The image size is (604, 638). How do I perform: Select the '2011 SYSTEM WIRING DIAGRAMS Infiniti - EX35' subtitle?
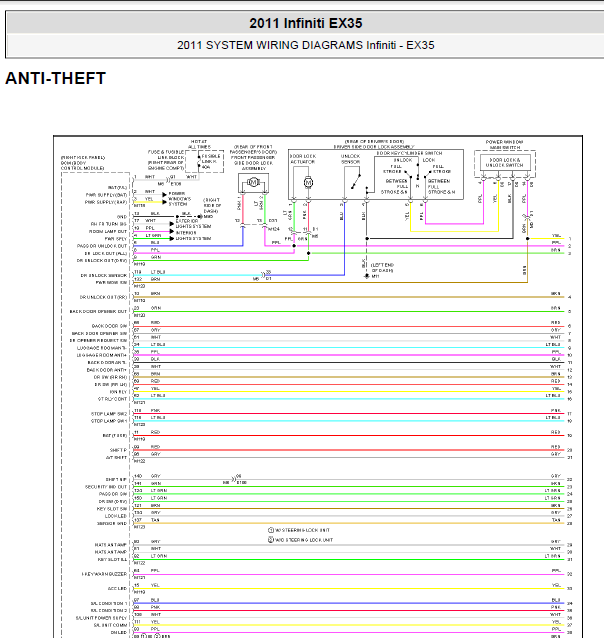306,45
